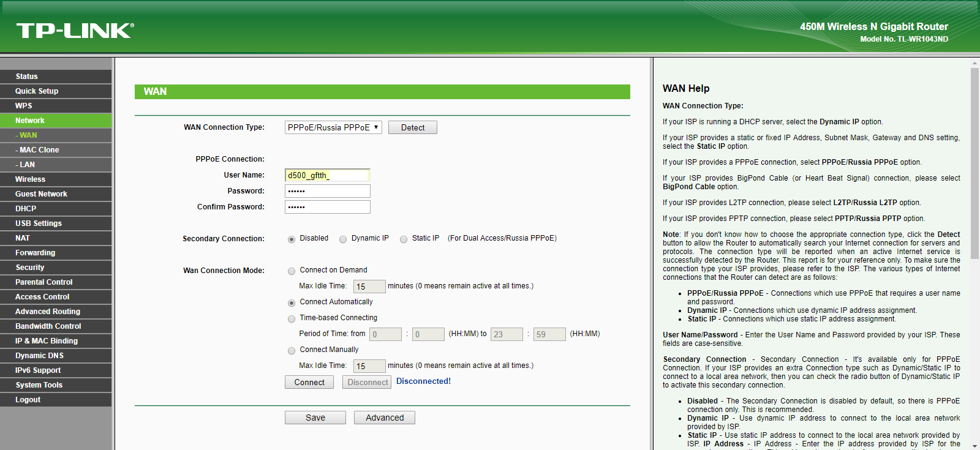The height and width of the screenshot is (450, 980).
Task: Click the help panel scroll down arrow
Action: [x=974, y=446]
